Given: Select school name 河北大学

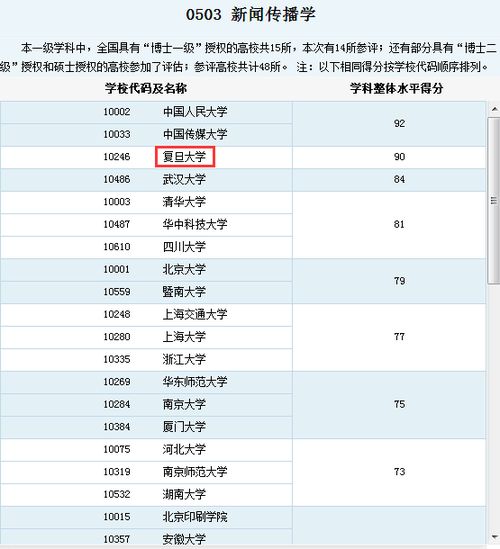Looking at the screenshot, I should coord(184,449).
